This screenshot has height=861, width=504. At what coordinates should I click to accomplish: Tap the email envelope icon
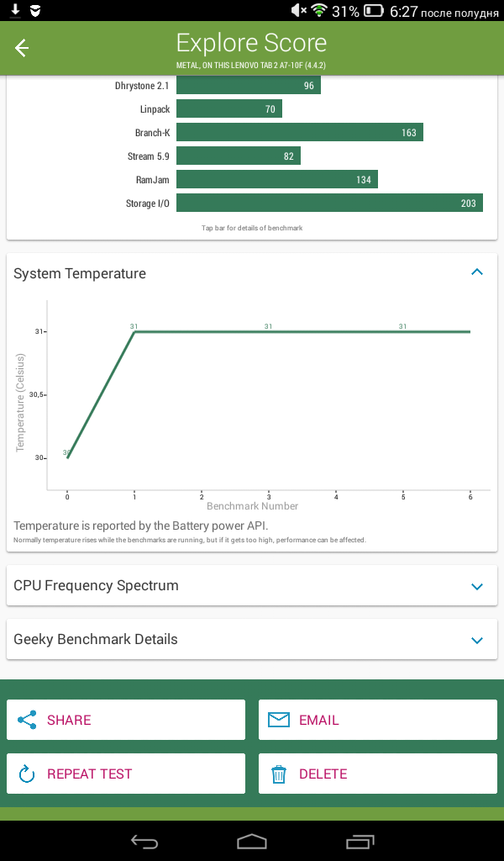[279, 720]
